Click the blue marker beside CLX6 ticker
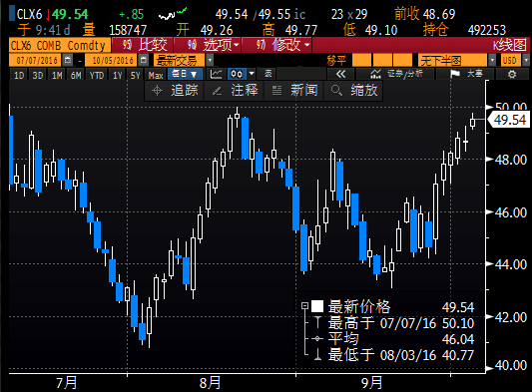Image resolution: width=532 pixels, height=392 pixels. 12,14
